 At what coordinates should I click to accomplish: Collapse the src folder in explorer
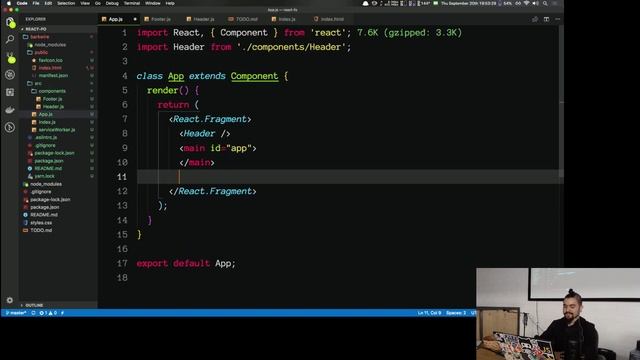38,83
